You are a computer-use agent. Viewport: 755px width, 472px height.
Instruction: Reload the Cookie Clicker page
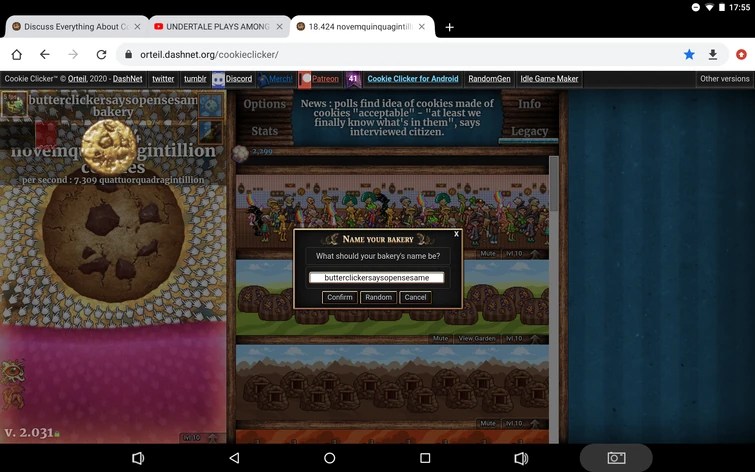[x=101, y=54]
